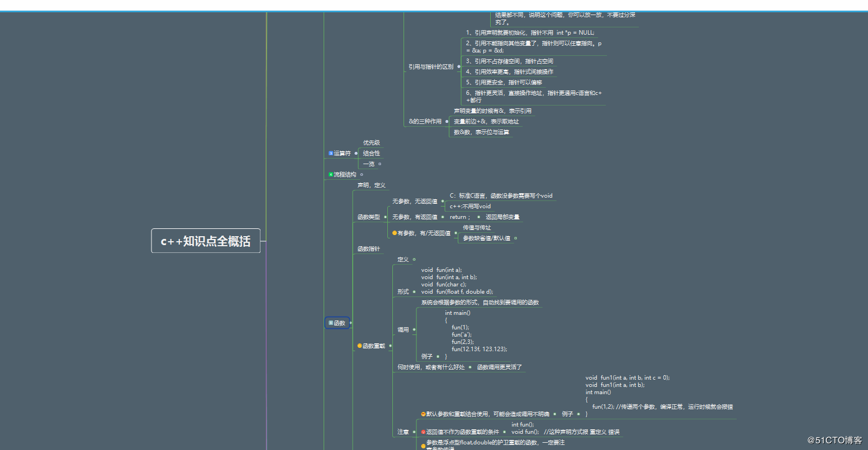The width and height of the screenshot is (868, 450).
Task: Collapse the 例子 node under 调用
Action: click(438, 356)
